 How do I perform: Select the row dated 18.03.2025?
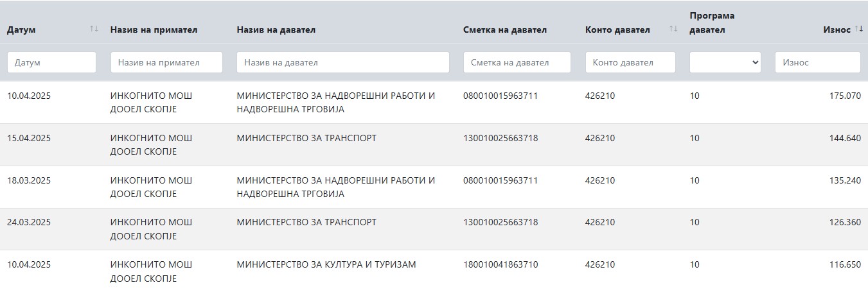[434, 187]
